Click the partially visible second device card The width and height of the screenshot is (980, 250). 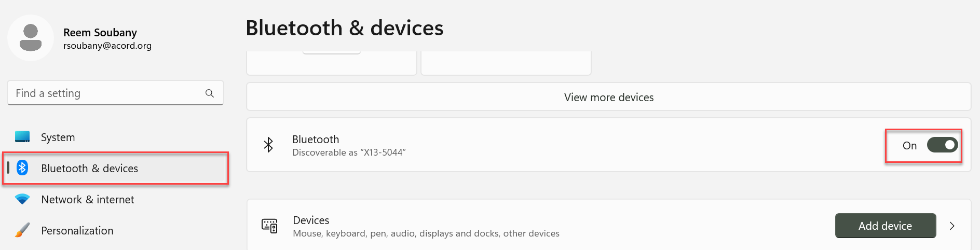506,63
